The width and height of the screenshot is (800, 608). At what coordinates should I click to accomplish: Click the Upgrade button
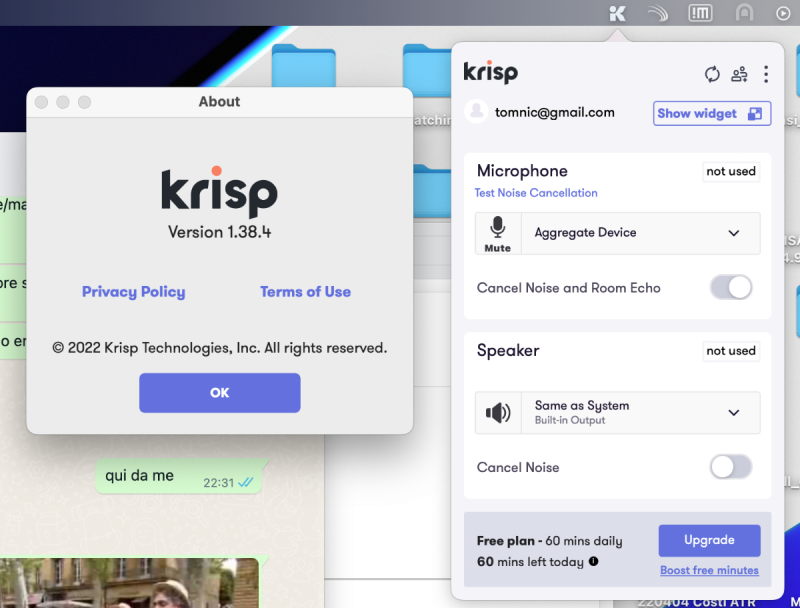click(x=709, y=540)
